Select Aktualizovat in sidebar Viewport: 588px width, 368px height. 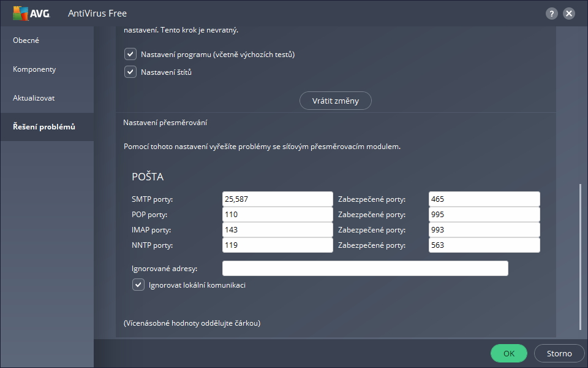click(x=34, y=98)
